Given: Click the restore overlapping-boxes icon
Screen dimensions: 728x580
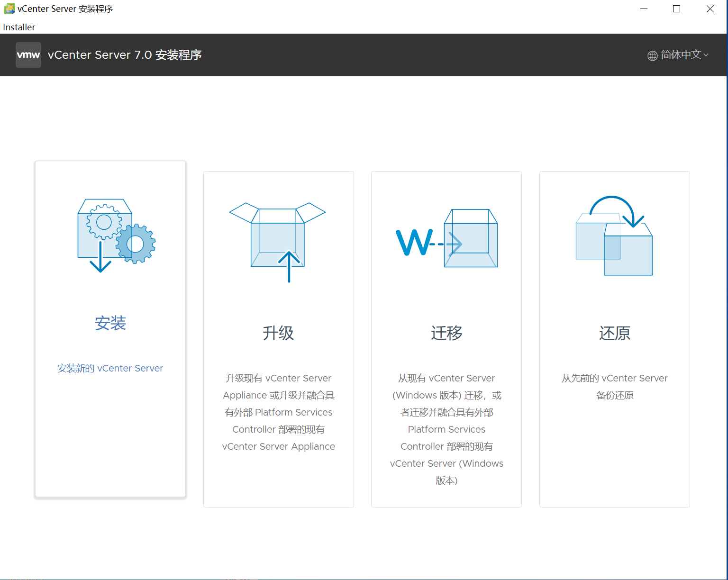Looking at the screenshot, I should pos(614,236).
